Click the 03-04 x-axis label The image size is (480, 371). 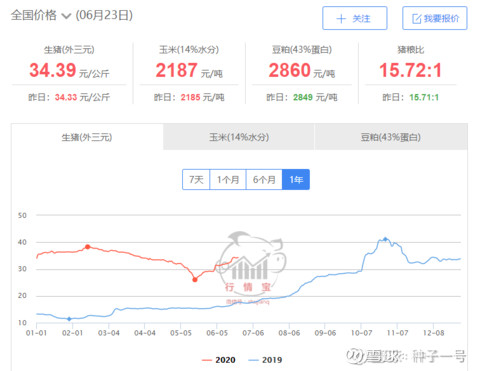pos(109,333)
